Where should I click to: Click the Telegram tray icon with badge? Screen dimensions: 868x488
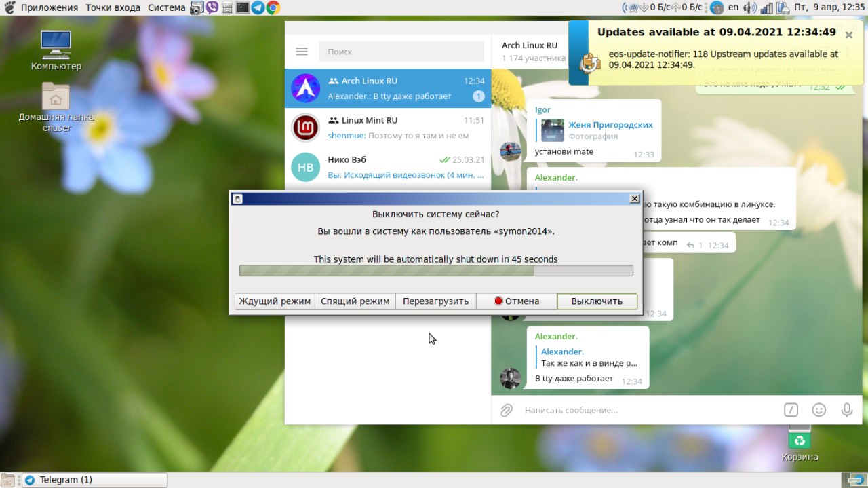pos(717,9)
